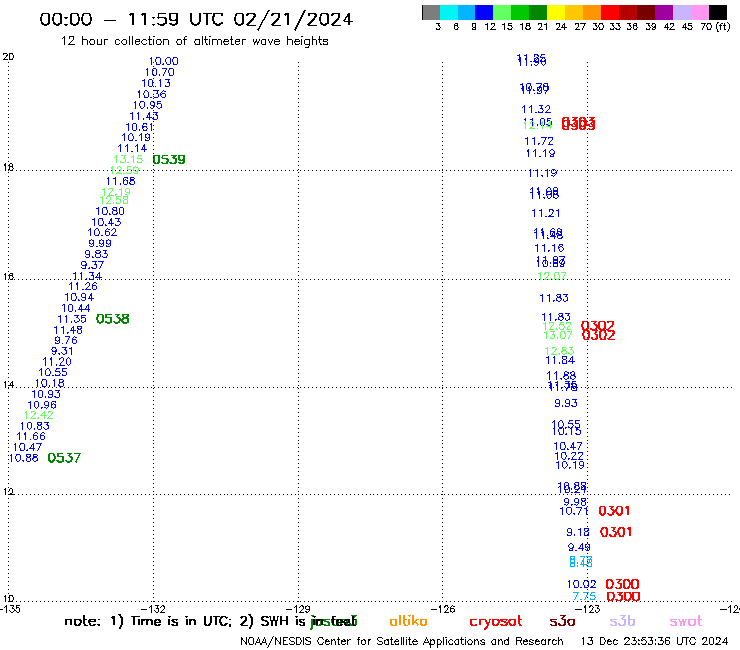Click wave height value 9.18
The image size is (740, 650).
click(578, 532)
